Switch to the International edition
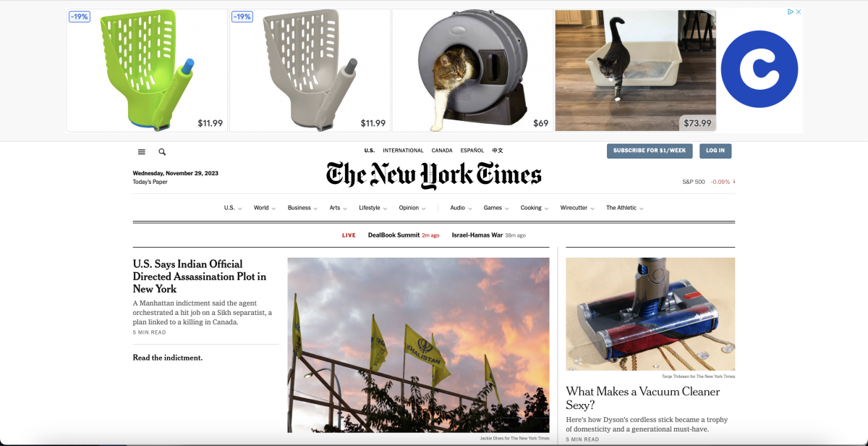868x446 pixels. click(x=403, y=151)
